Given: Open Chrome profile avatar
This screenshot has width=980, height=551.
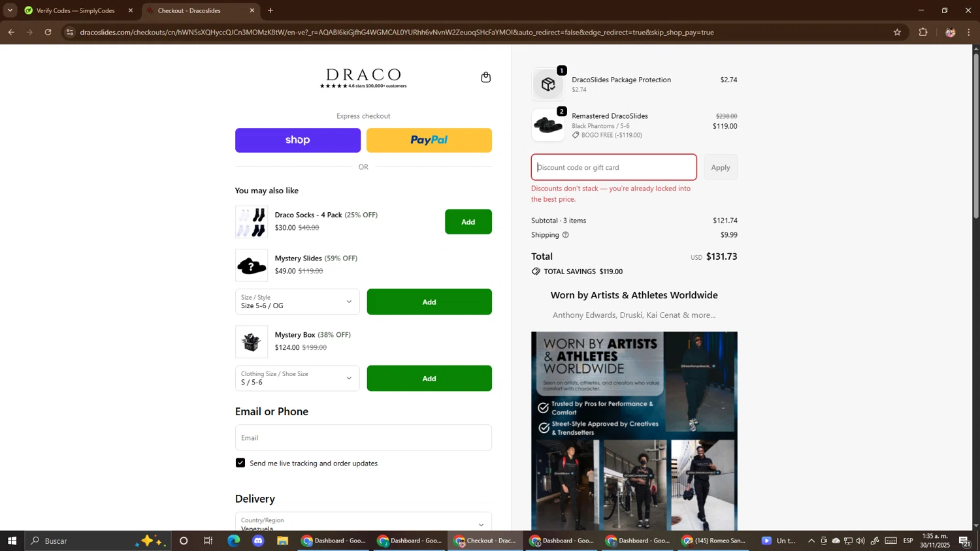Looking at the screenshot, I should point(950,32).
